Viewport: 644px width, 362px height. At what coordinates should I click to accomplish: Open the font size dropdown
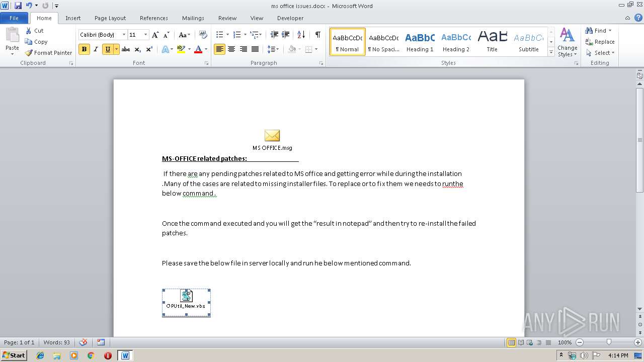pos(146,35)
